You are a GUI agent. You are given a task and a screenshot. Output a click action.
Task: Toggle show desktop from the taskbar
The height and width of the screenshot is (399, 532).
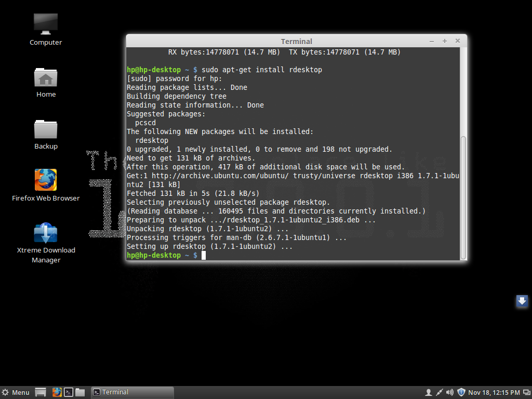point(39,392)
